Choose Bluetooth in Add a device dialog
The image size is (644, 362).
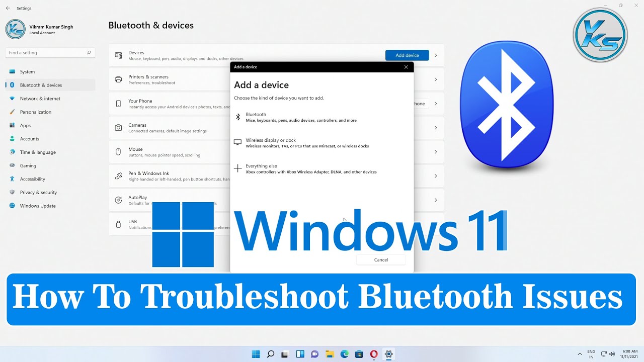pos(322,117)
